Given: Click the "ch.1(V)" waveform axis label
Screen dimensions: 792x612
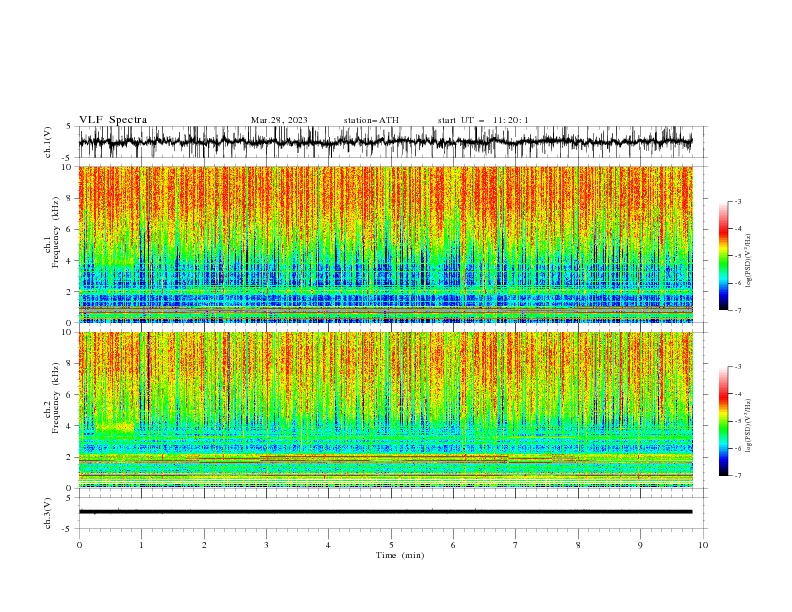Looking at the screenshot, I should pyautogui.click(x=48, y=142).
